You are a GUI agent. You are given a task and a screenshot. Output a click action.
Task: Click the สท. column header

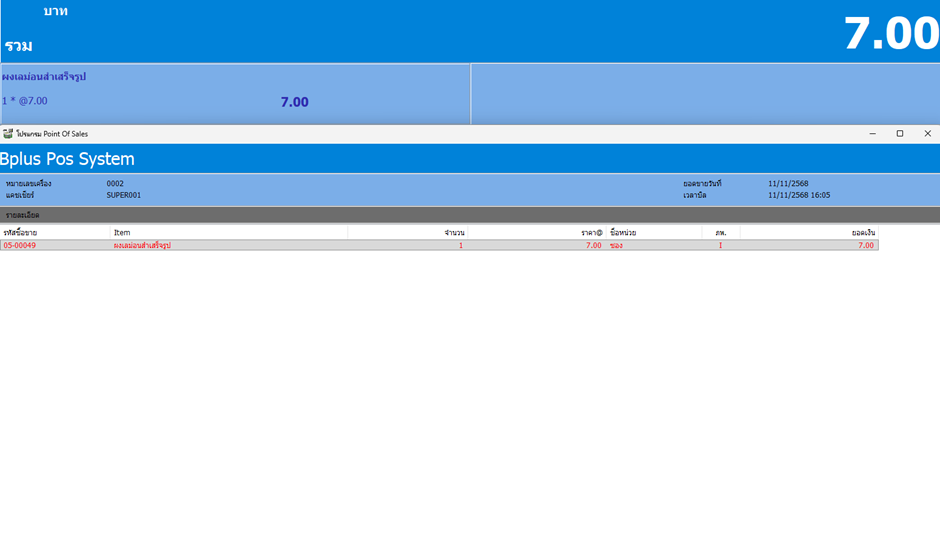point(720,232)
